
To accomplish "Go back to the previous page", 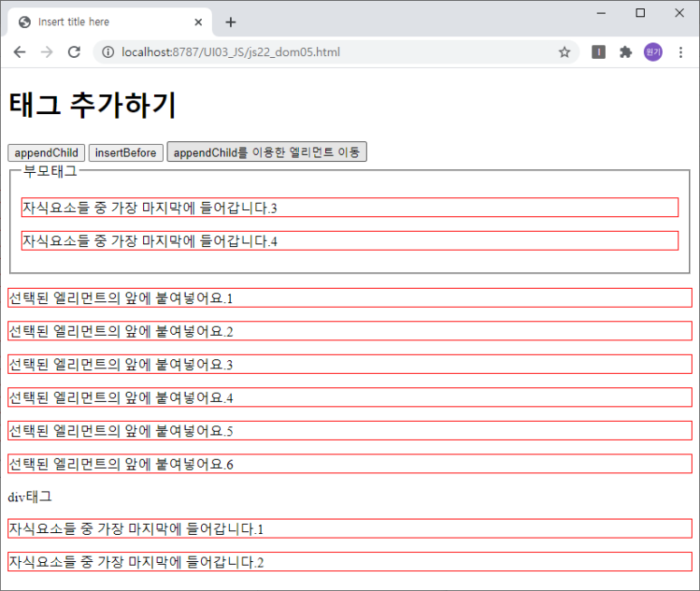I will pyautogui.click(x=20, y=52).
